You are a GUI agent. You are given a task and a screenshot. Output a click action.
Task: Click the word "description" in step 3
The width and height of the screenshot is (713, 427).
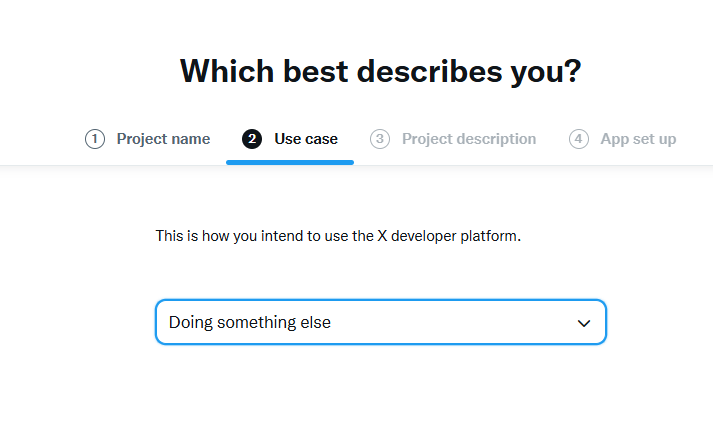[x=495, y=139]
